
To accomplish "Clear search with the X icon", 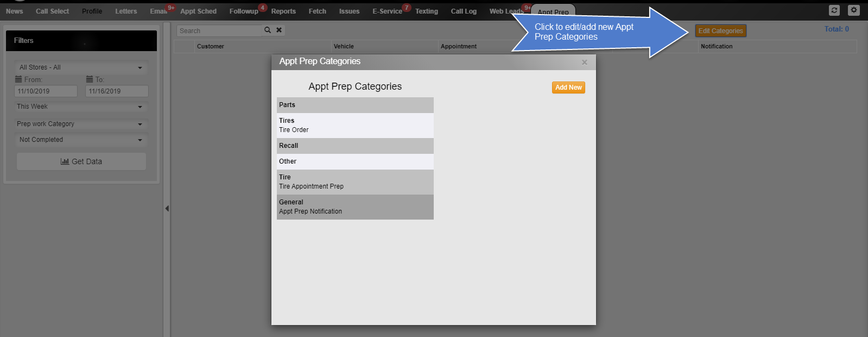I will click(x=279, y=30).
